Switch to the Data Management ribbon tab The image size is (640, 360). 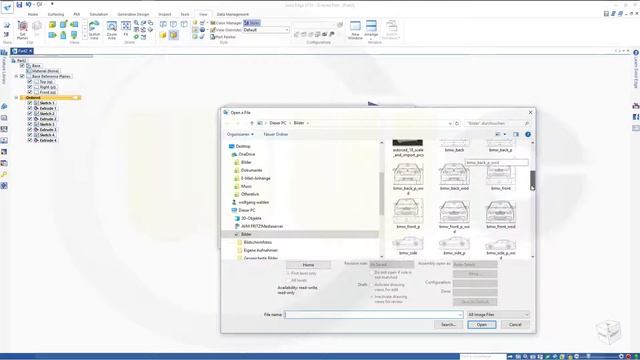tap(233, 14)
